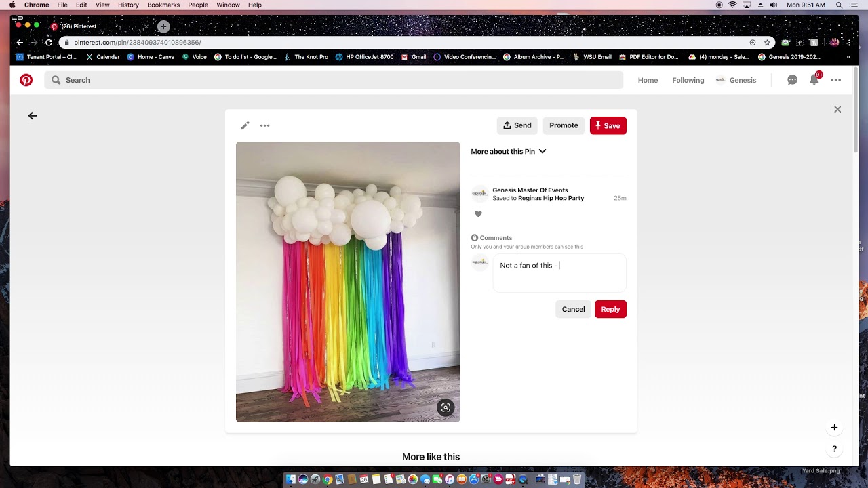868x488 pixels.
Task: Open a new Chrome tab
Action: (163, 26)
